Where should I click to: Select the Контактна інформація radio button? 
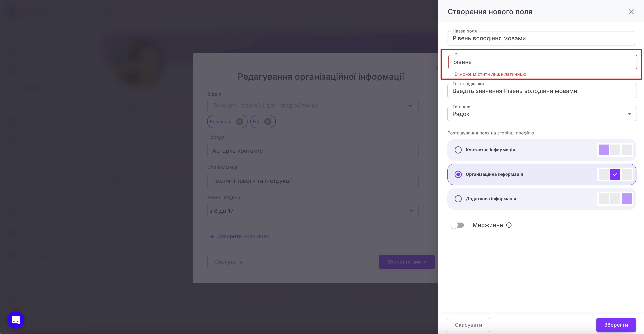click(x=458, y=150)
